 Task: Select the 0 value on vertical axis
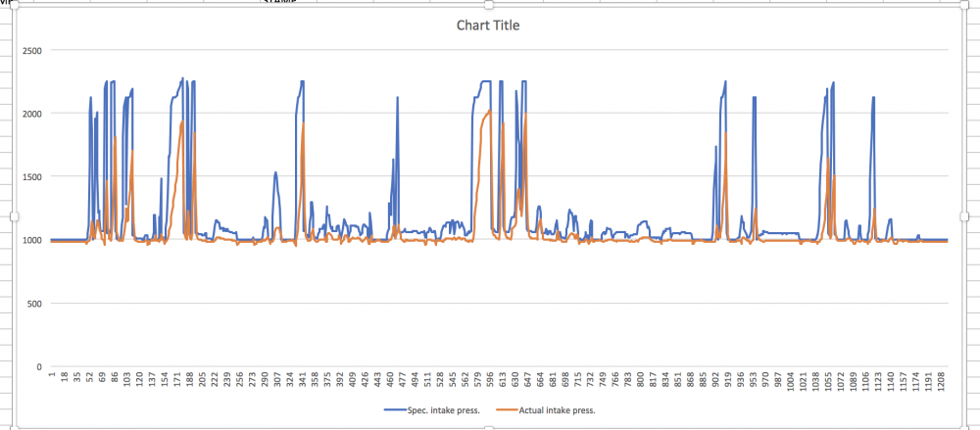click(39, 367)
